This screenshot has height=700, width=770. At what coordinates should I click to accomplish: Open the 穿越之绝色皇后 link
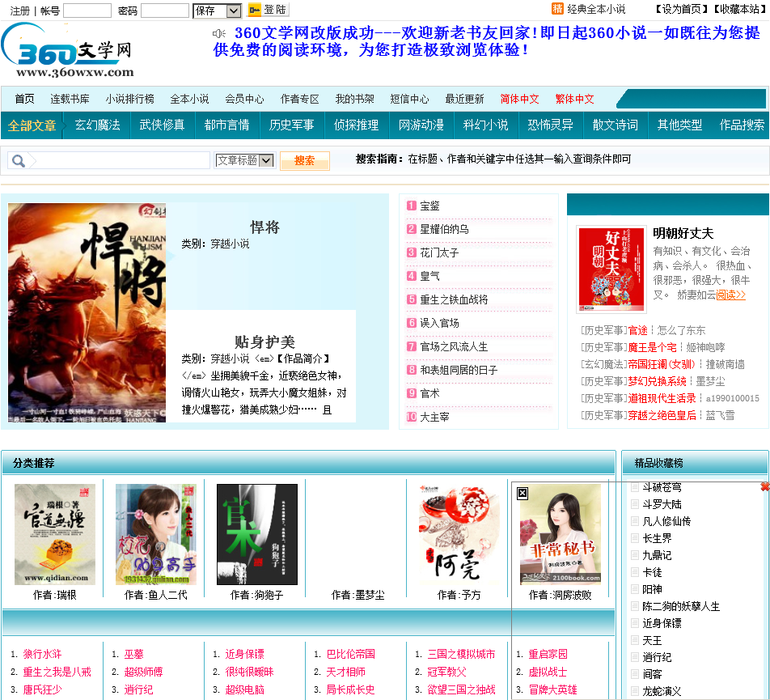[662, 416]
